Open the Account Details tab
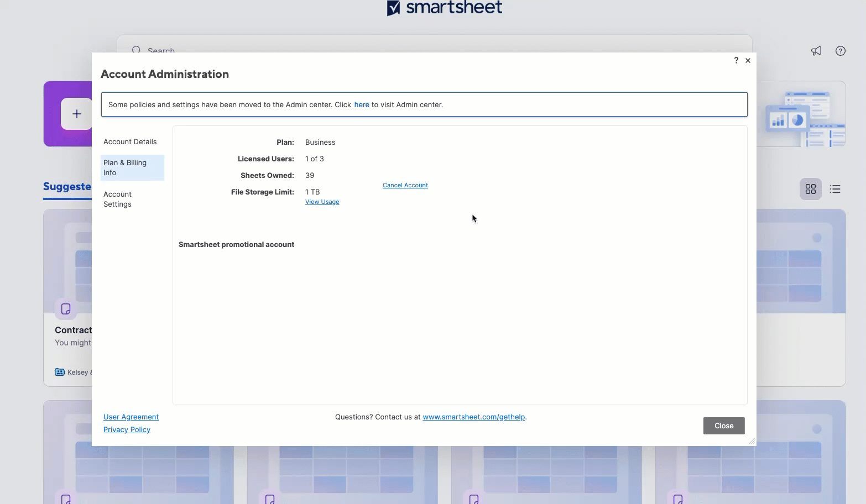866x504 pixels. click(130, 142)
